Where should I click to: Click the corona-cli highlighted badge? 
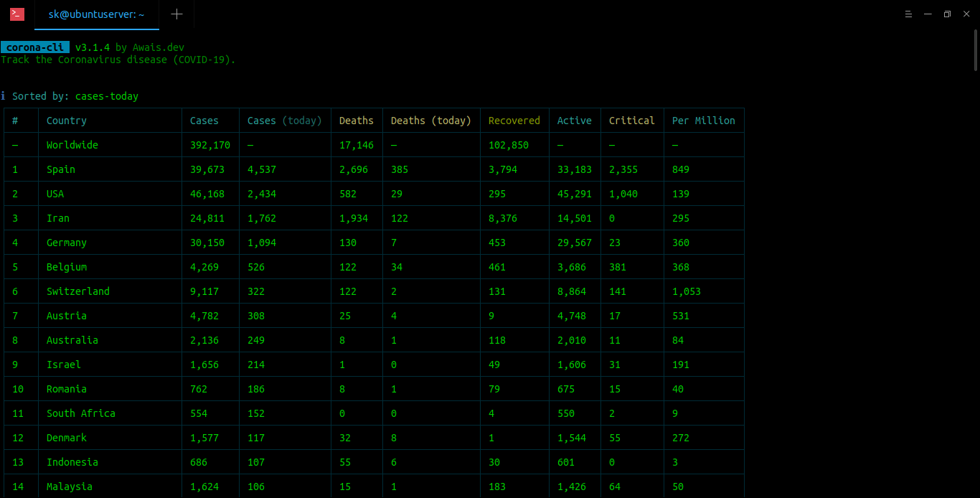coord(35,47)
